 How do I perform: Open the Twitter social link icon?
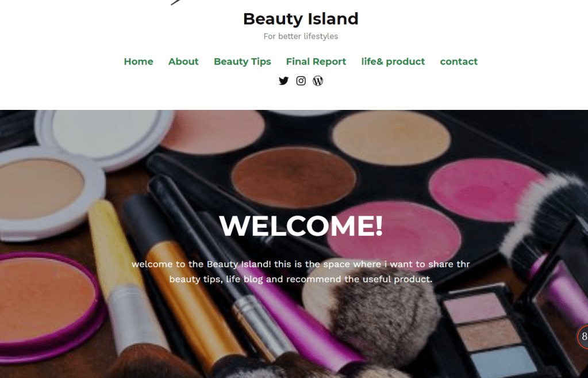pyautogui.click(x=283, y=81)
